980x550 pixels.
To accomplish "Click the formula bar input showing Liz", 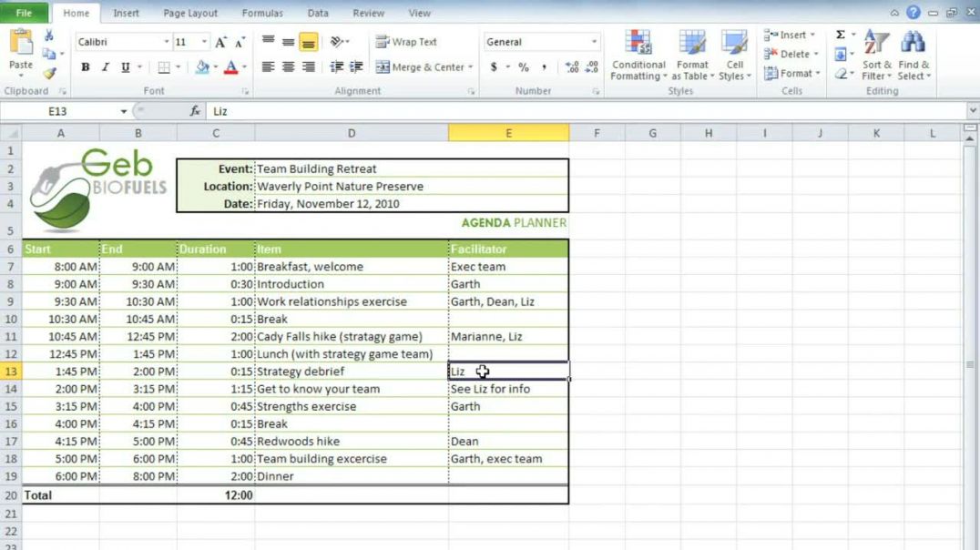I will (587, 111).
